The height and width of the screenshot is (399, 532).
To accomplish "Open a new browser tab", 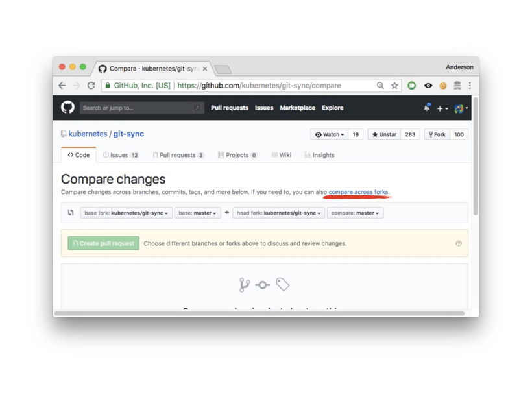I will point(223,69).
